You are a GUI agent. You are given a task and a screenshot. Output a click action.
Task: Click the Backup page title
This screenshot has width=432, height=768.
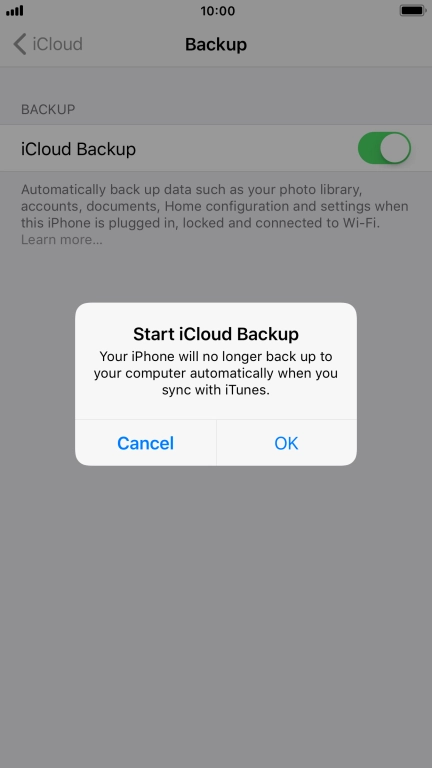tap(216, 44)
